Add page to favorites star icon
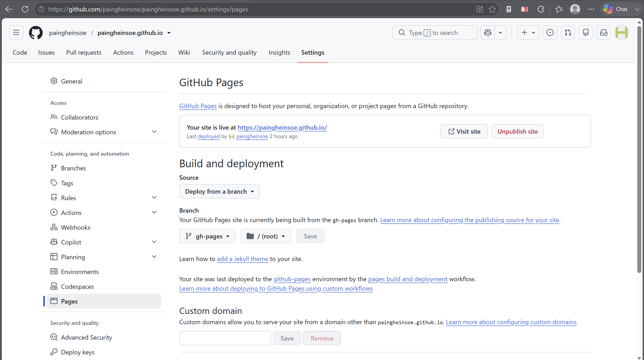 pyautogui.click(x=492, y=9)
